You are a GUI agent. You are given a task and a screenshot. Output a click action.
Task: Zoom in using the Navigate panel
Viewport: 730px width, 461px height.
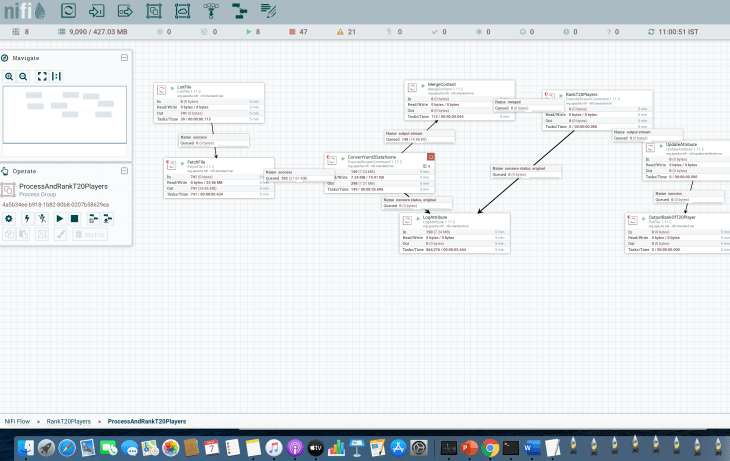click(9, 76)
